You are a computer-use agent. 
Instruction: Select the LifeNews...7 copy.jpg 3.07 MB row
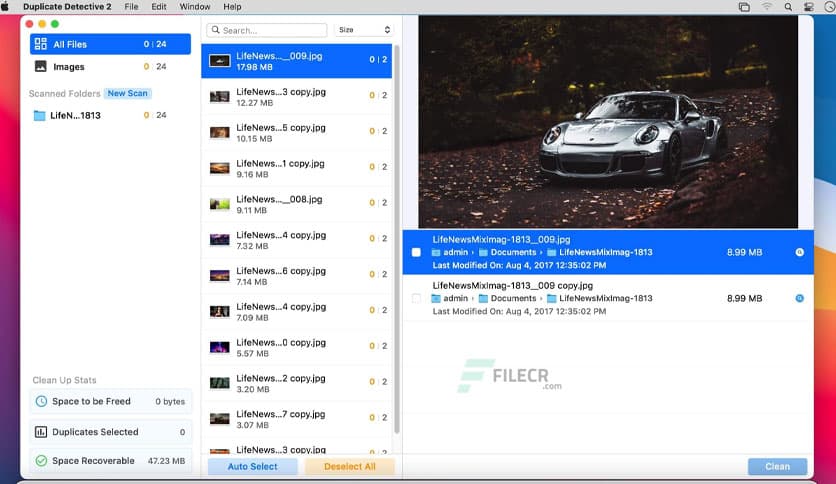[x=296, y=419]
